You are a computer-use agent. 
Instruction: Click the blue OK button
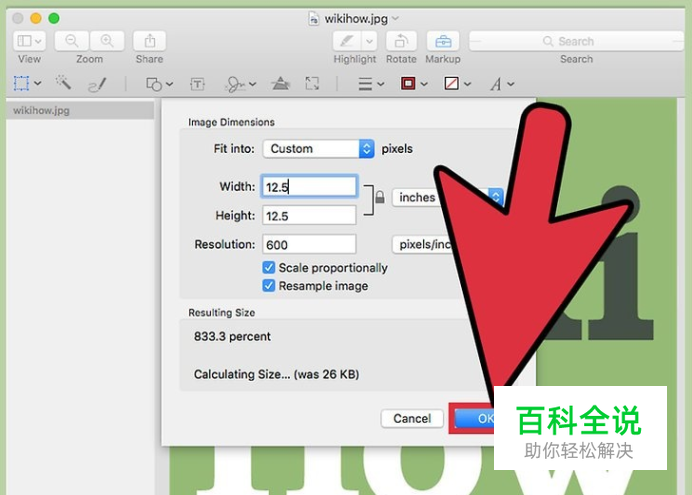(474, 418)
